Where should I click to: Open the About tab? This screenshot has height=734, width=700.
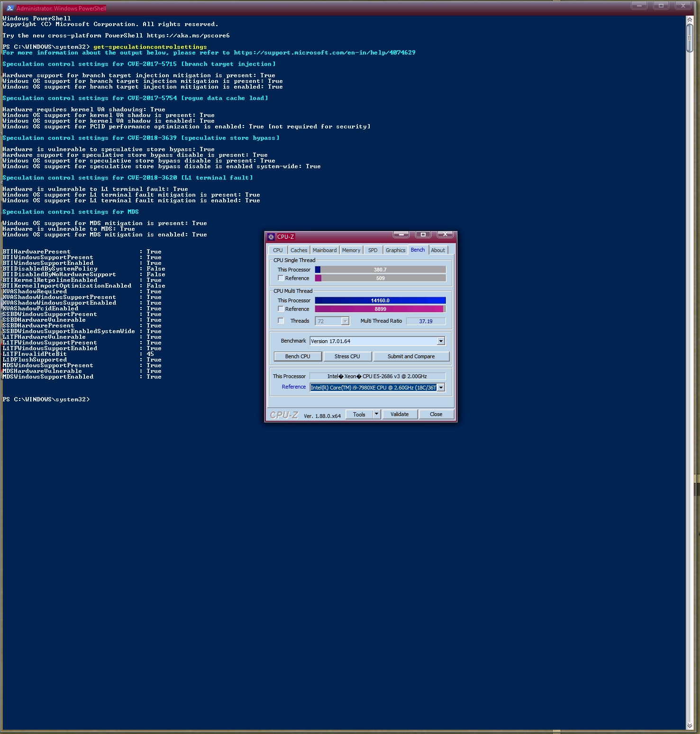438,250
